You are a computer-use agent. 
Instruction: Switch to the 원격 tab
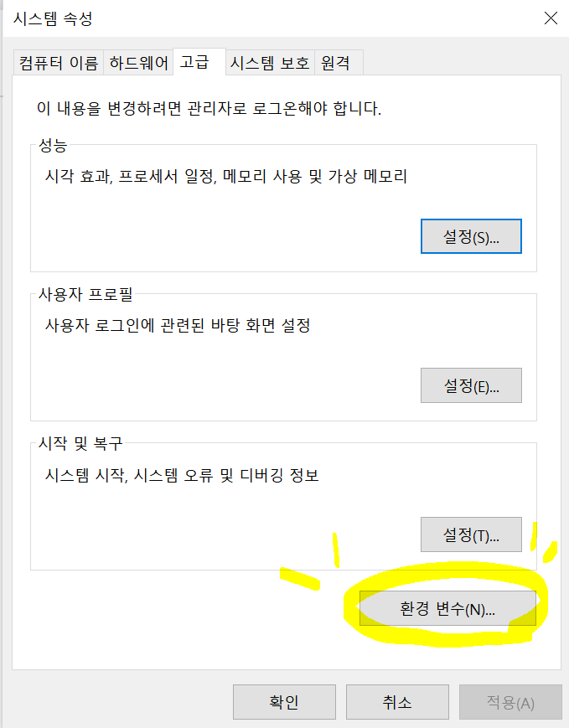(339, 63)
